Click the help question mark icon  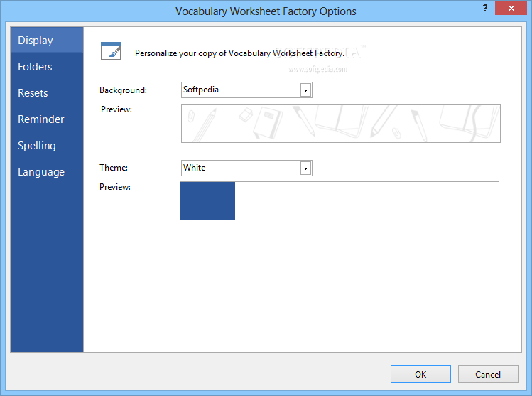pyautogui.click(x=485, y=8)
